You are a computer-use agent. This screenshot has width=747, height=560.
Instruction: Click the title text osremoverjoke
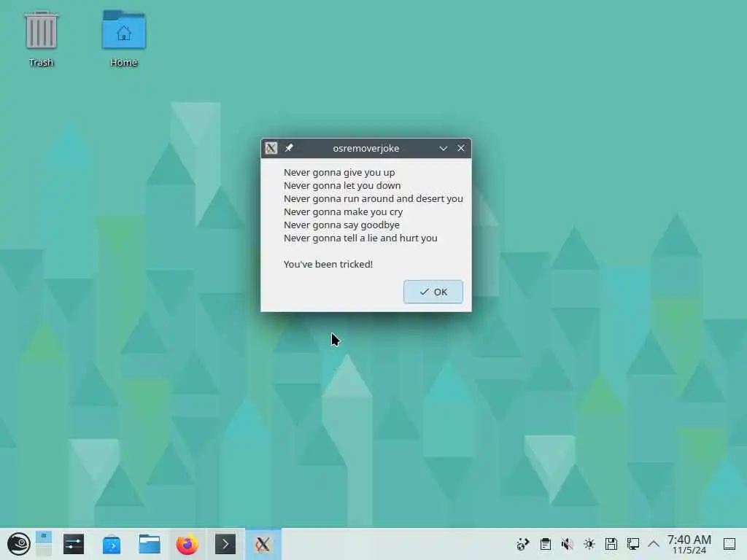[x=366, y=149]
